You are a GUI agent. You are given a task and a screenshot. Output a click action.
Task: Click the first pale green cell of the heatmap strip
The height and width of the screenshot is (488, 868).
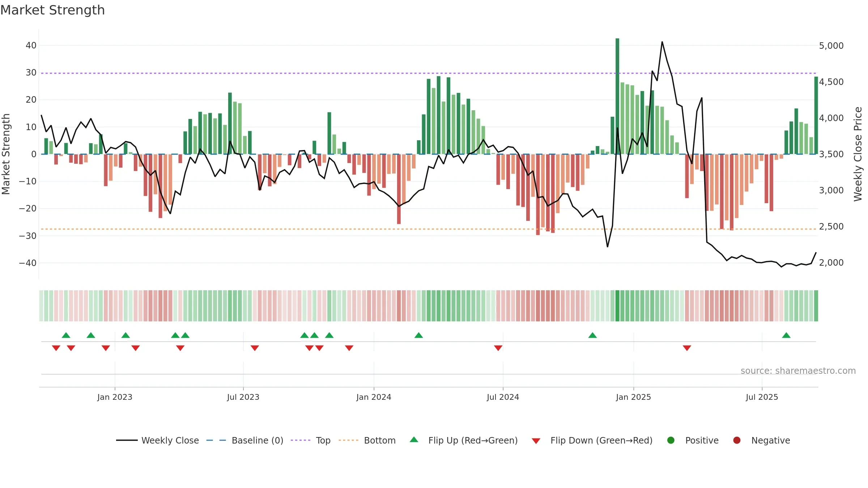click(x=41, y=306)
